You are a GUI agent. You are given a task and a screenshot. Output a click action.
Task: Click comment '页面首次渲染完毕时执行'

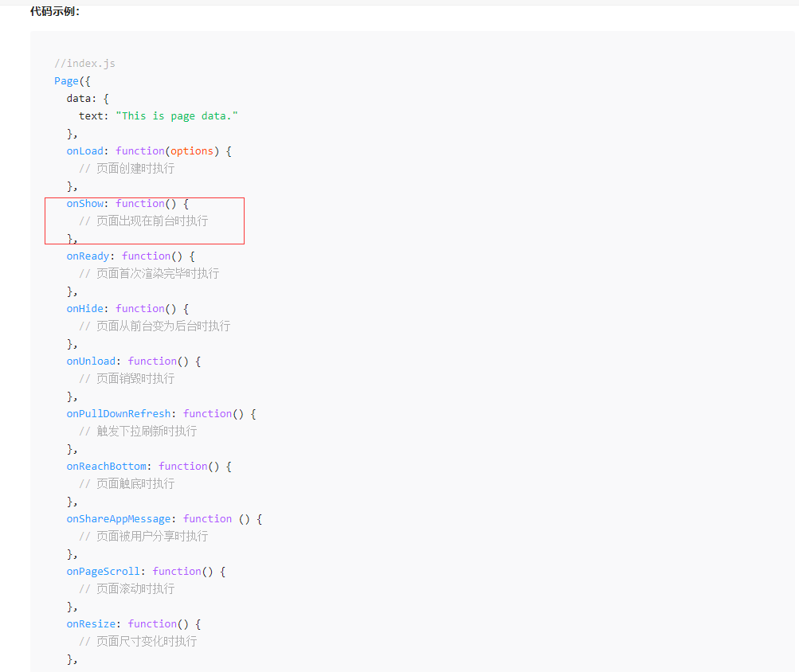pyautogui.click(x=158, y=273)
